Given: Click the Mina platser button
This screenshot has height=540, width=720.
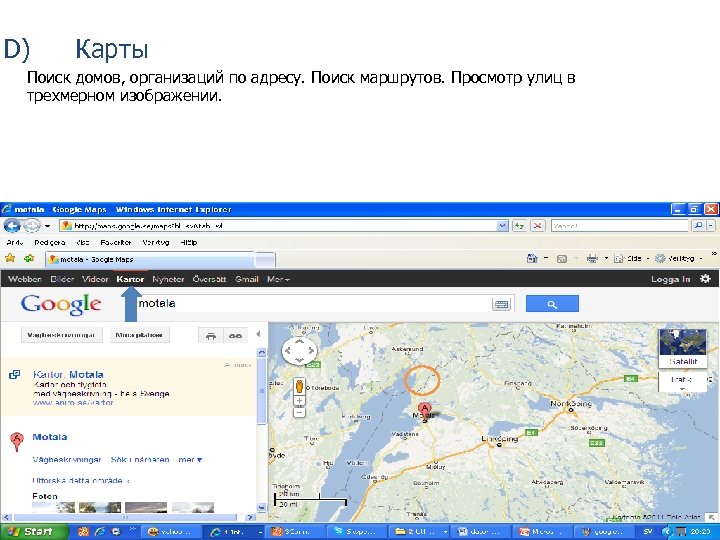Looking at the screenshot, I should coord(140,335).
